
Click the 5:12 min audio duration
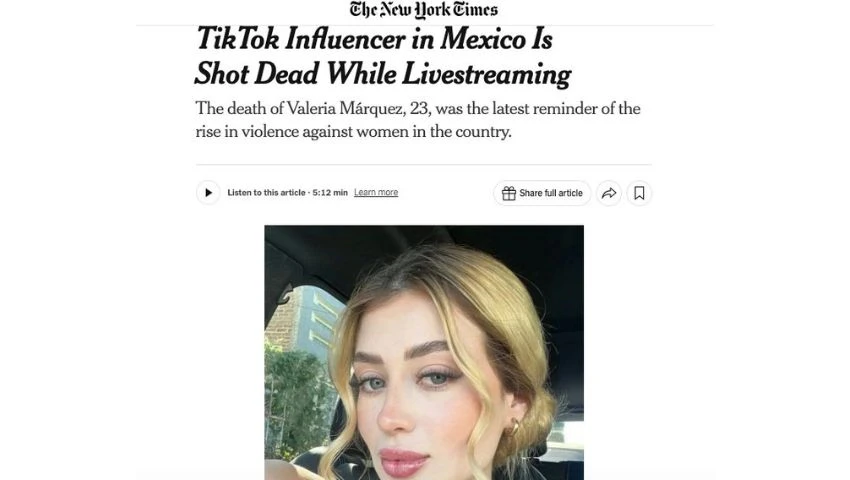[x=330, y=193]
